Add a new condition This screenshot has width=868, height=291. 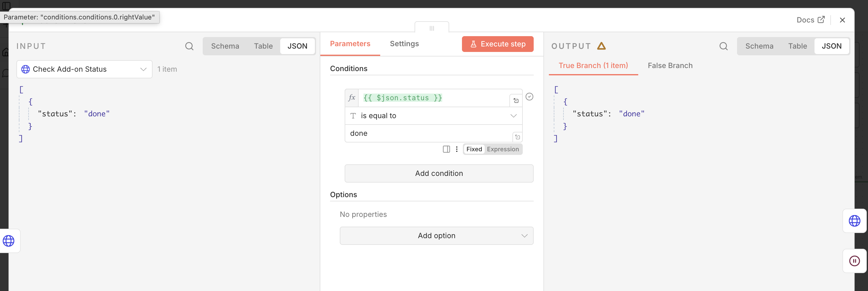(x=439, y=173)
